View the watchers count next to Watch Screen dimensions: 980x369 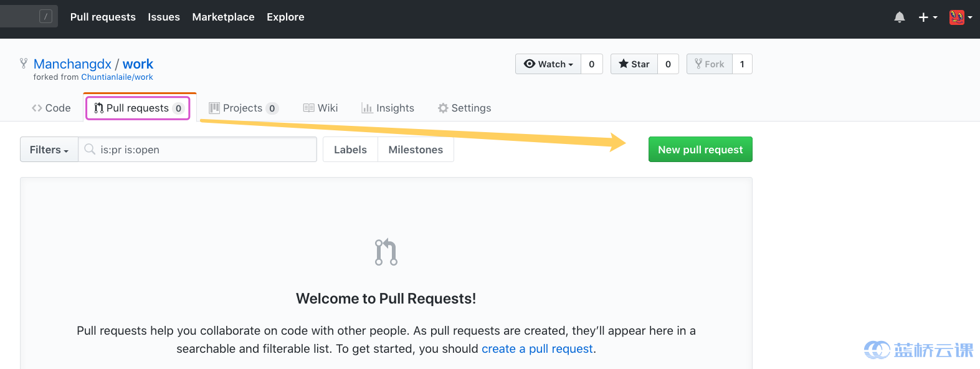592,64
